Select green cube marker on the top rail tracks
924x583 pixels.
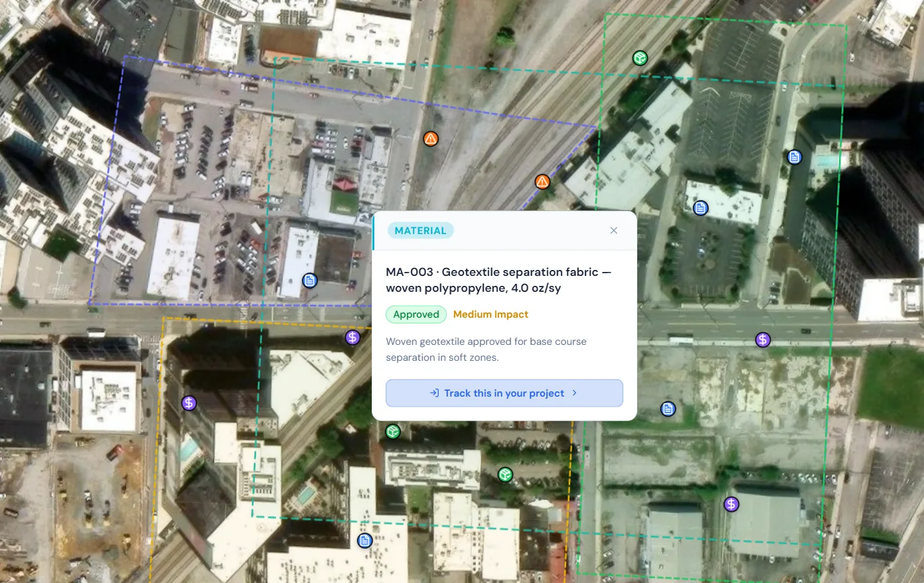pos(640,58)
